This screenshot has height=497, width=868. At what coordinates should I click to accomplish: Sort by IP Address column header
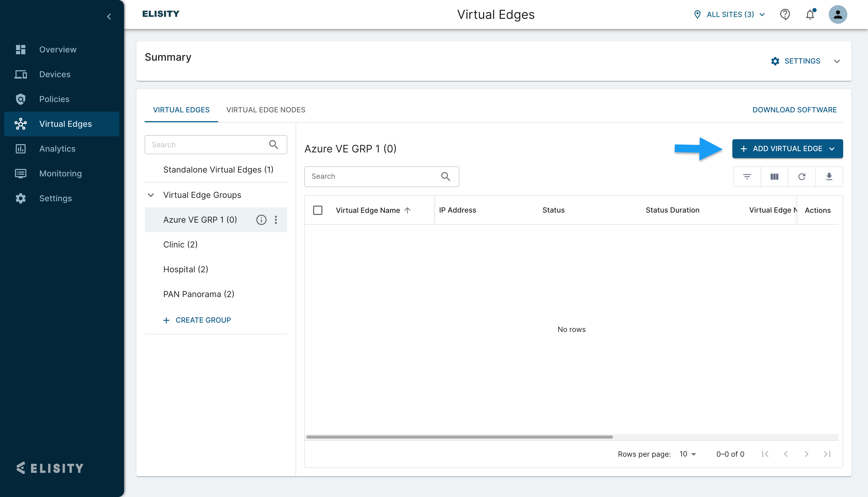point(458,210)
